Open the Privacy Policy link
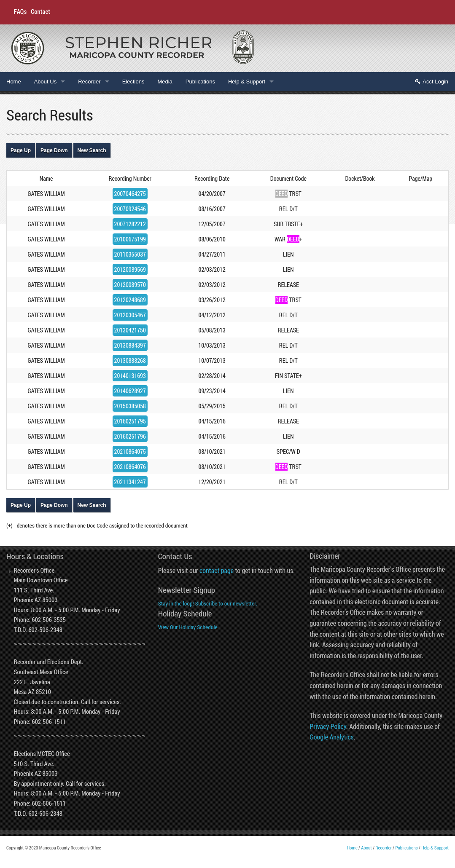Image resolution: width=455 pixels, height=868 pixels. click(x=328, y=726)
